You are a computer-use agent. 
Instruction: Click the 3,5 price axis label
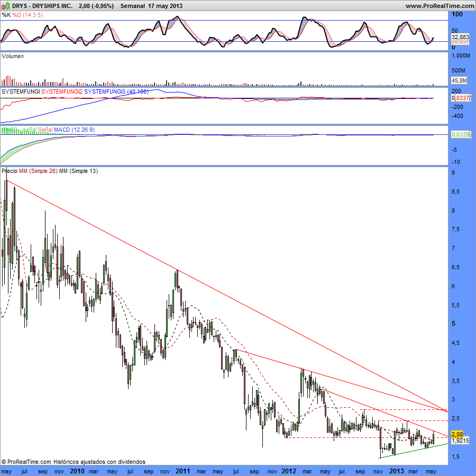(x=456, y=381)
